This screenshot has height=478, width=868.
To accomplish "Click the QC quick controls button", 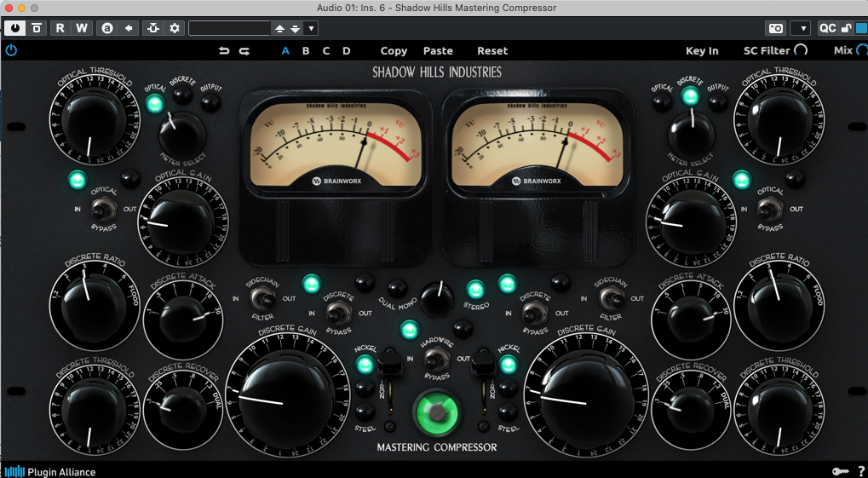I will point(828,28).
